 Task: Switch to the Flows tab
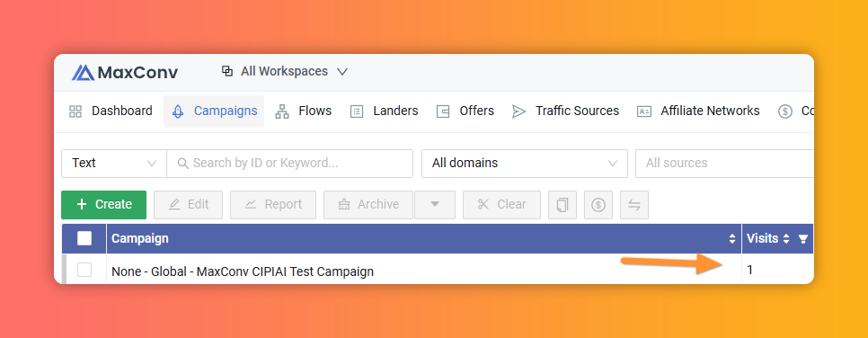304,111
